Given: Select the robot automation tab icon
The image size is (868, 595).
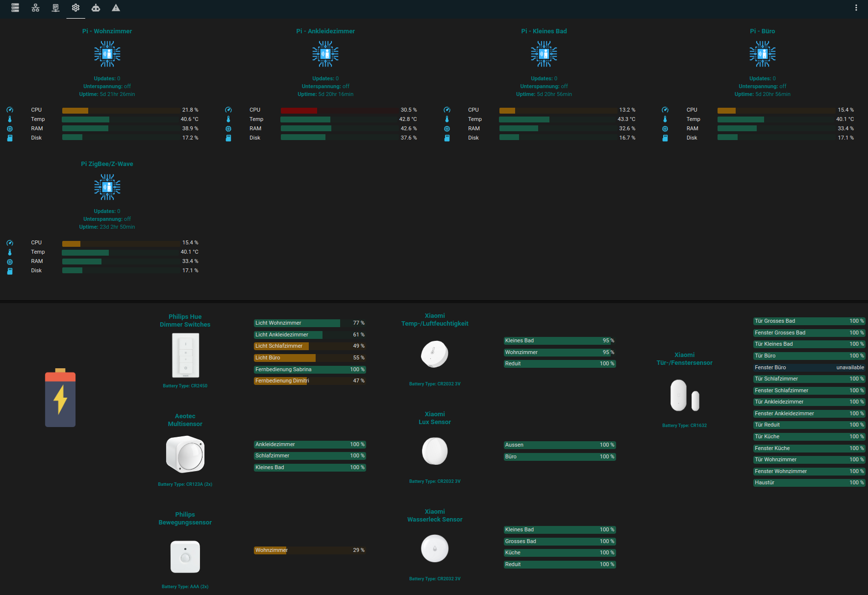Looking at the screenshot, I should point(96,8).
